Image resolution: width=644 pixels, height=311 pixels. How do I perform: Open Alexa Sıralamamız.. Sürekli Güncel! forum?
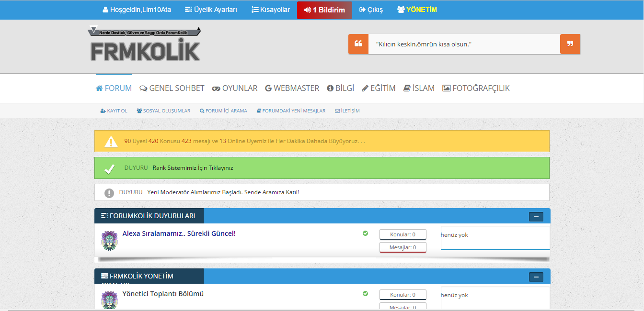click(179, 233)
